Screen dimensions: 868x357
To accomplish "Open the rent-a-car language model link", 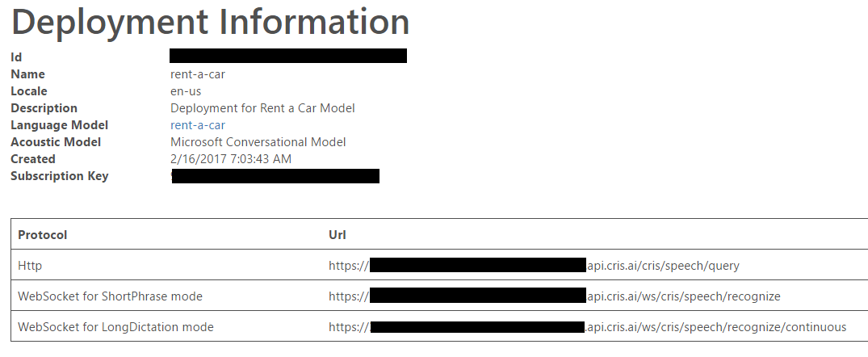I will (198, 125).
